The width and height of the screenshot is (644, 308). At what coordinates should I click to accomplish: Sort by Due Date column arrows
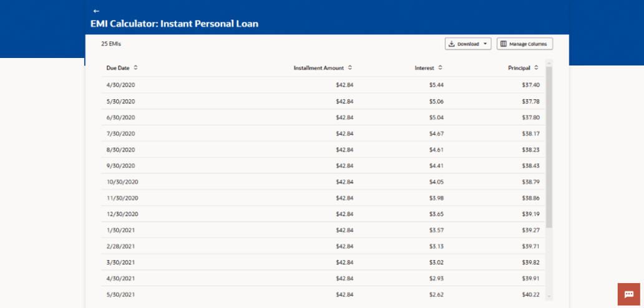tap(135, 68)
